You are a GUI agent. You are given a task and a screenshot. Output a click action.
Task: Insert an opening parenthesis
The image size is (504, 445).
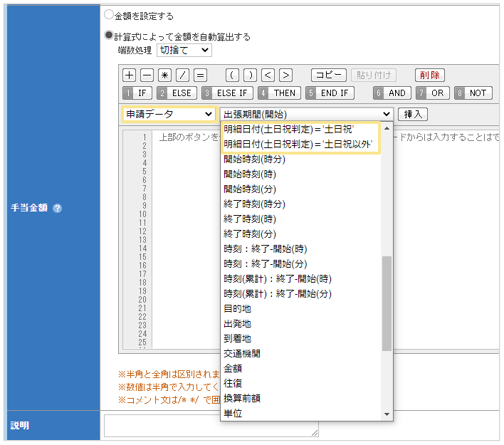[x=232, y=75]
